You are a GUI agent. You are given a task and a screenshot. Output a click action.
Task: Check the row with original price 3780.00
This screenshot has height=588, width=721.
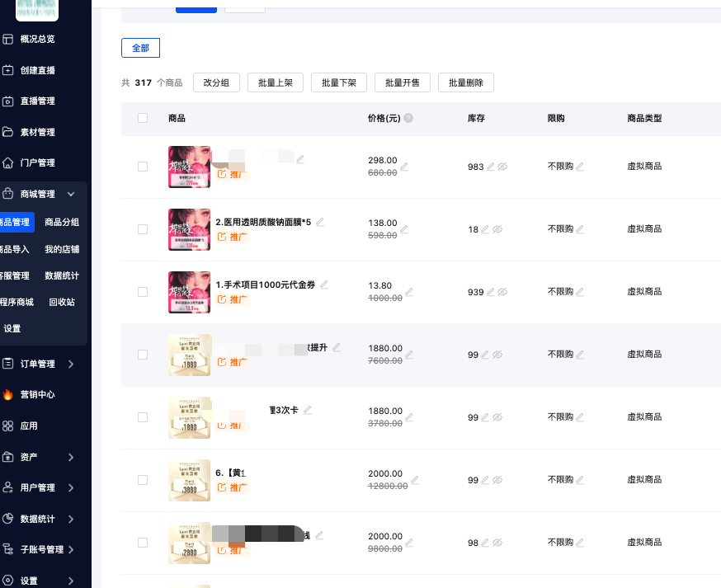[143, 417]
